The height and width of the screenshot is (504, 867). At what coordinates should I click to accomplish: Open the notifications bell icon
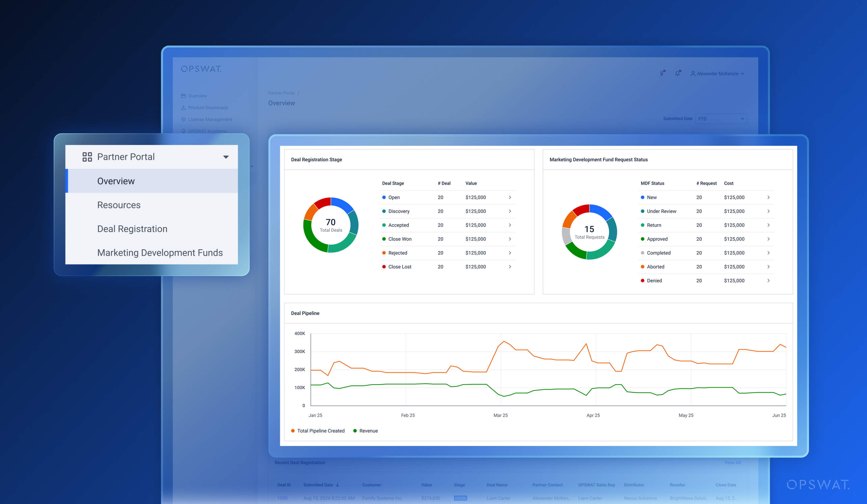(x=678, y=73)
